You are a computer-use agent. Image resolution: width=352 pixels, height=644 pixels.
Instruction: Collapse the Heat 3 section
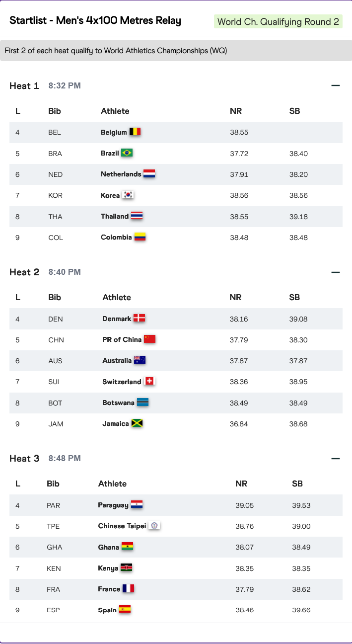coord(336,458)
